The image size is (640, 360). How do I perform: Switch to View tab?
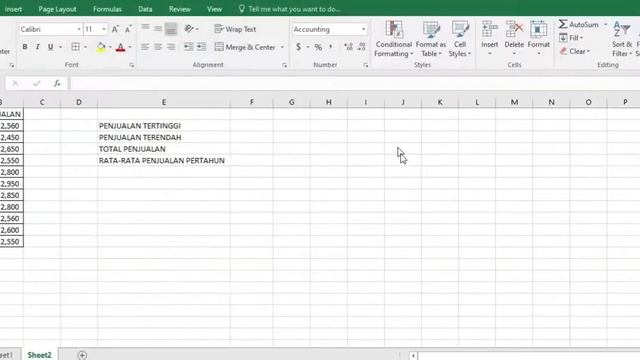[214, 9]
